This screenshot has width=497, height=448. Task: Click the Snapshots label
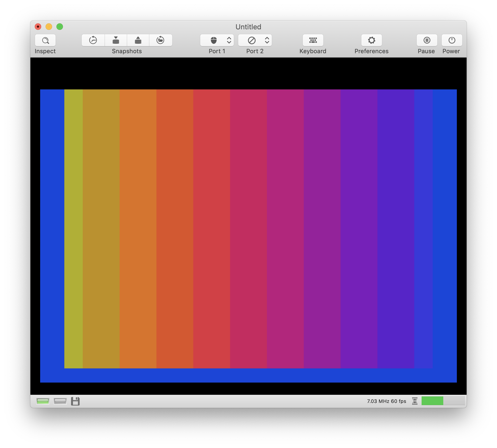(x=127, y=51)
